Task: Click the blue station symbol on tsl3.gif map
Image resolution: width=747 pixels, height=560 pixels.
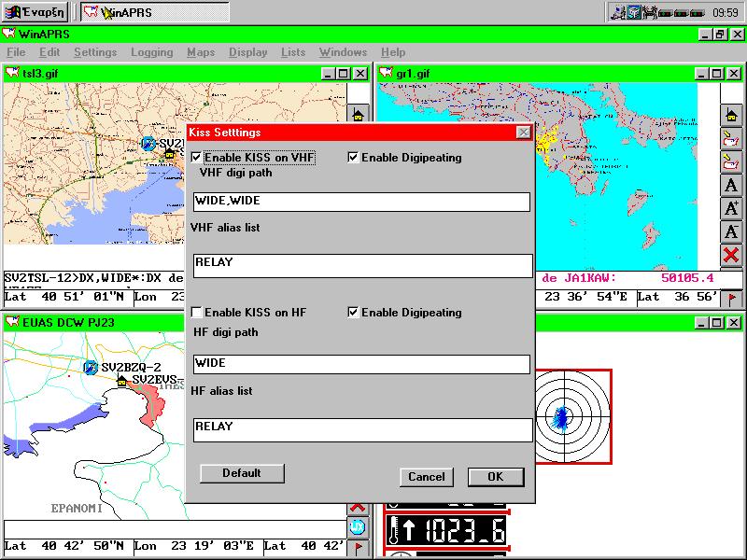Action: point(148,143)
